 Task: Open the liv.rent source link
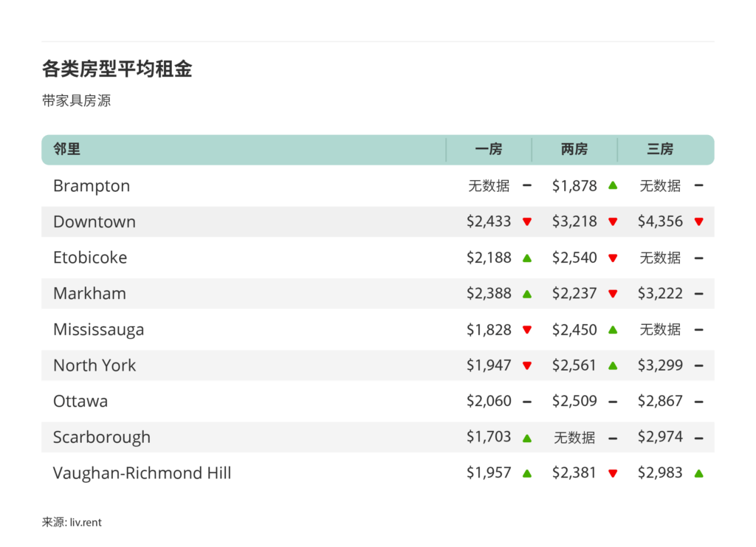[x=86, y=523]
